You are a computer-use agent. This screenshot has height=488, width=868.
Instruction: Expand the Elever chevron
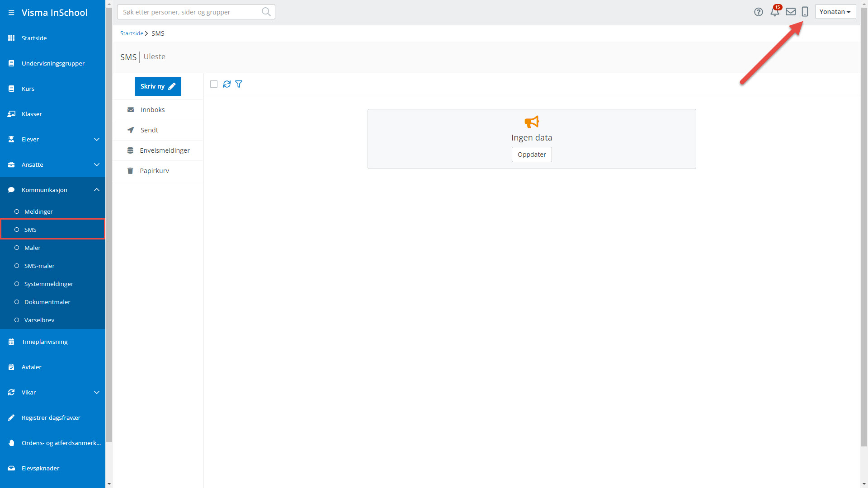coord(97,139)
